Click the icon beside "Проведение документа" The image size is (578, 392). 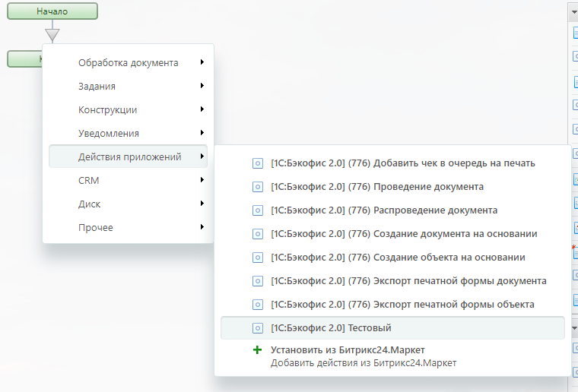pos(258,187)
